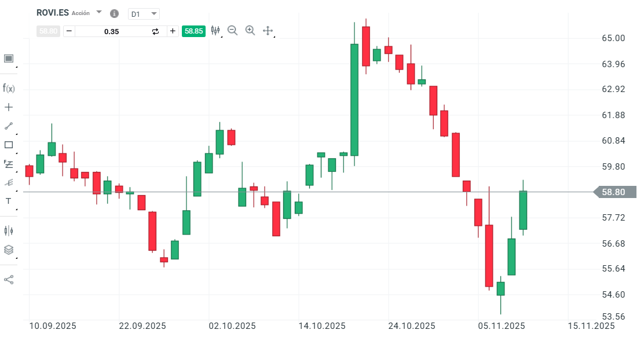Zoom in on the chart
This screenshot has width=644, height=337.
pos(250,30)
